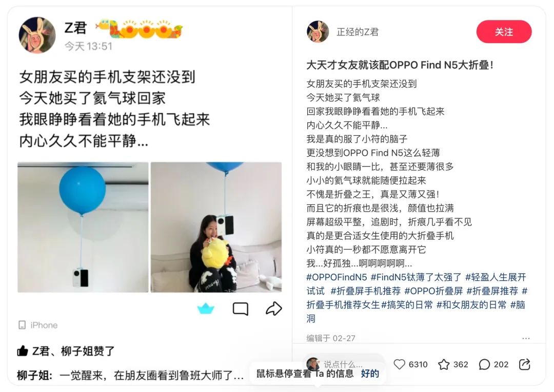
Task: Tap the share arrow under the photos
Action: 273,308
